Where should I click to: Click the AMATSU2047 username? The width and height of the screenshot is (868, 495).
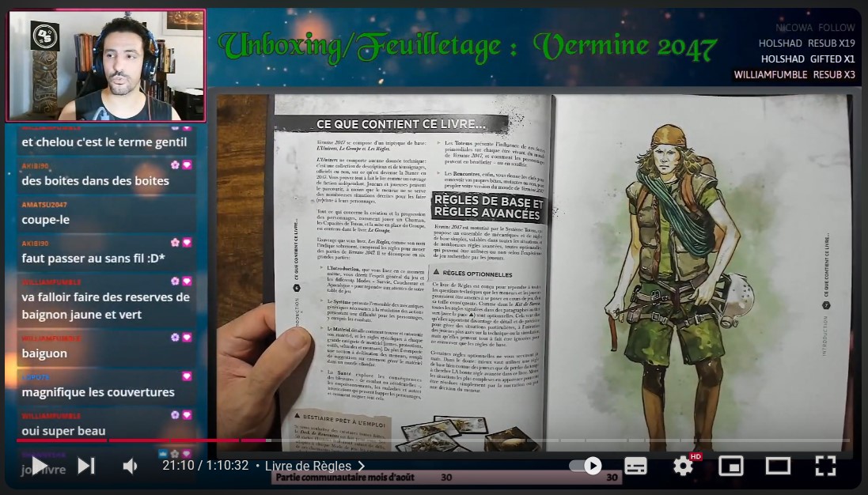44,205
